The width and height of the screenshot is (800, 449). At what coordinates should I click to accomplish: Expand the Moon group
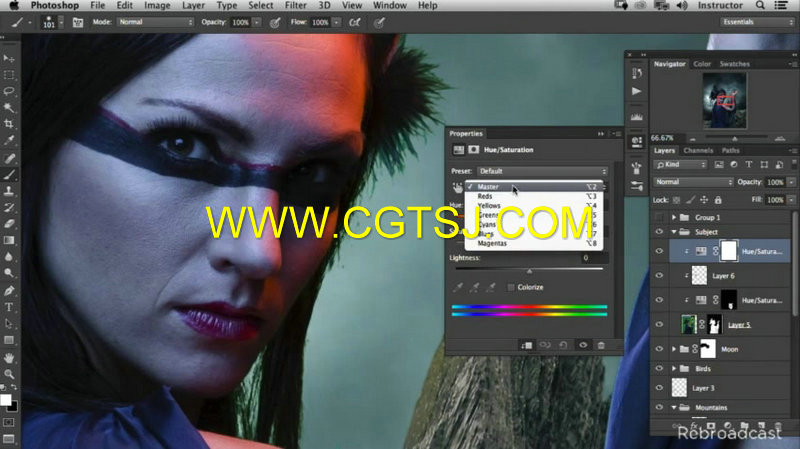(x=674, y=349)
